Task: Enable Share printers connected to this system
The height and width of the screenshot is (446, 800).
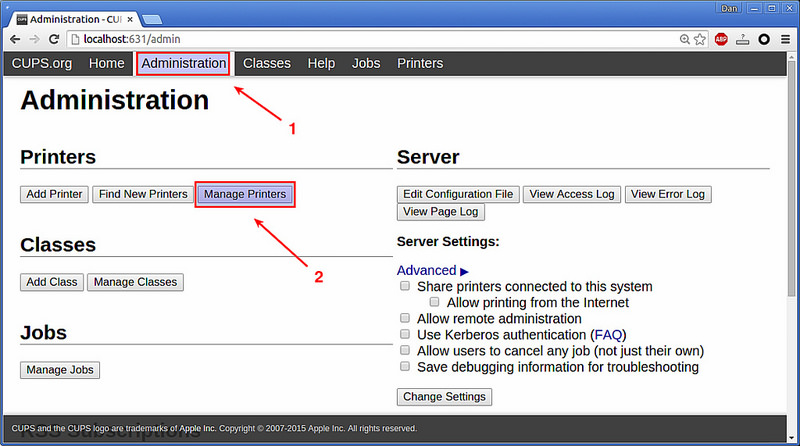Action: 405,286
